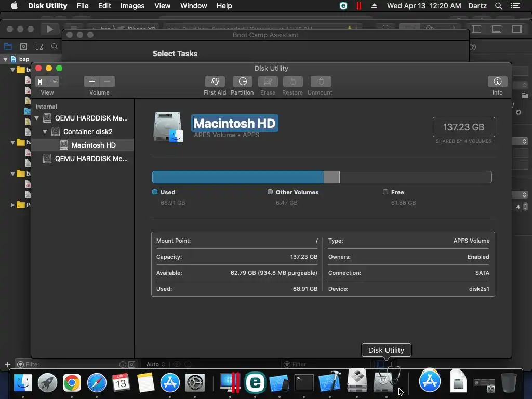The height and width of the screenshot is (399, 532).
Task: Open the Auto dropdown in Xcode debug bar
Action: (156, 364)
